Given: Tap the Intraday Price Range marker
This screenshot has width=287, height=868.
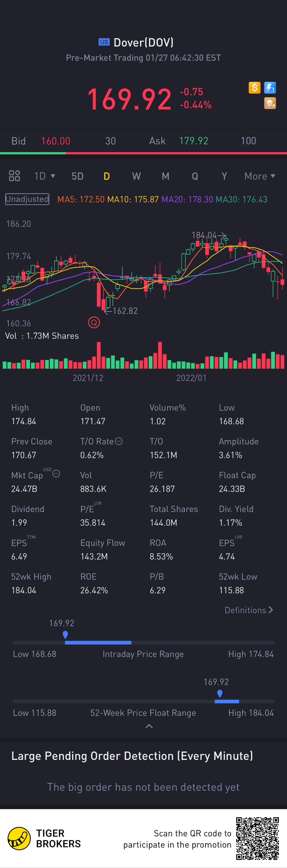Looking at the screenshot, I should [x=65, y=635].
